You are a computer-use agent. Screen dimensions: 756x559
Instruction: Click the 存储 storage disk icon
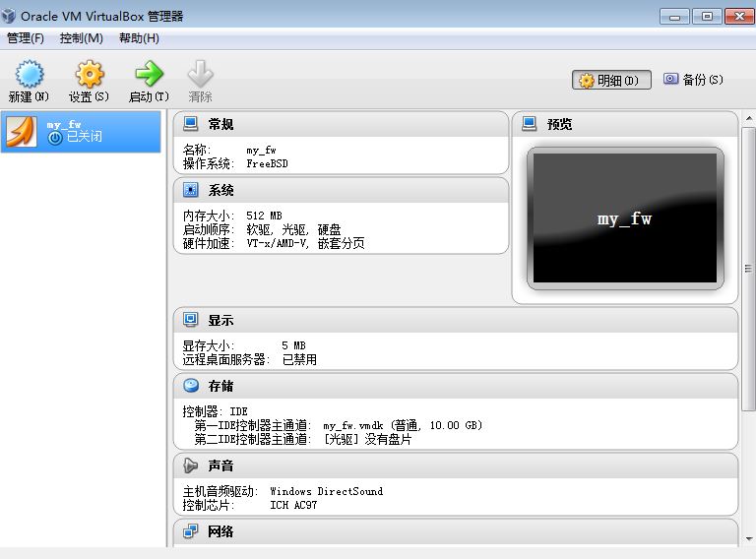[191, 386]
